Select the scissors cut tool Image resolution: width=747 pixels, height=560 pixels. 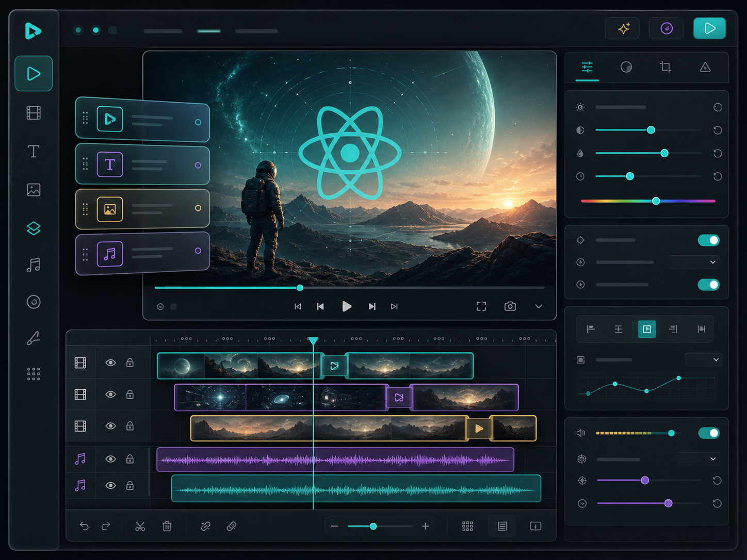coord(140,526)
